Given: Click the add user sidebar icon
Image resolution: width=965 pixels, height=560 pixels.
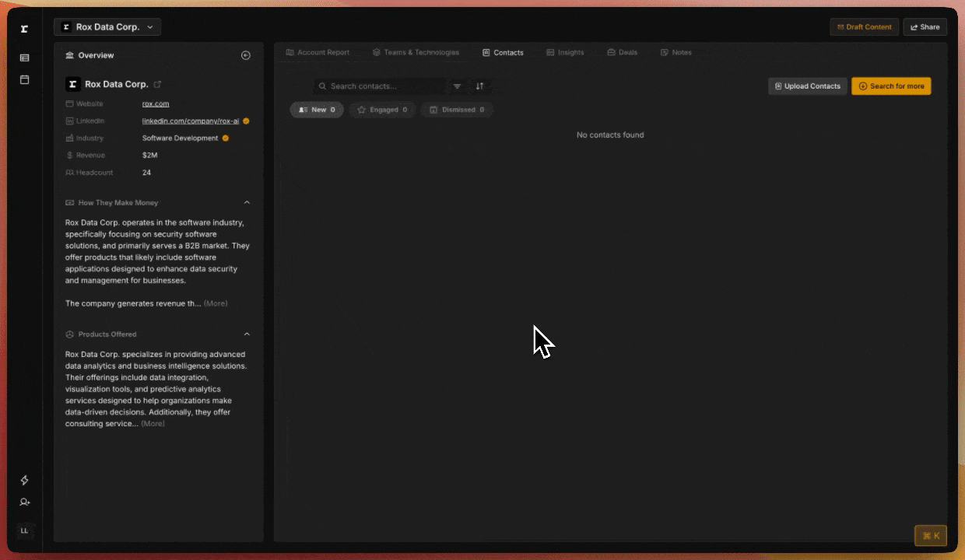Looking at the screenshot, I should (x=24, y=502).
